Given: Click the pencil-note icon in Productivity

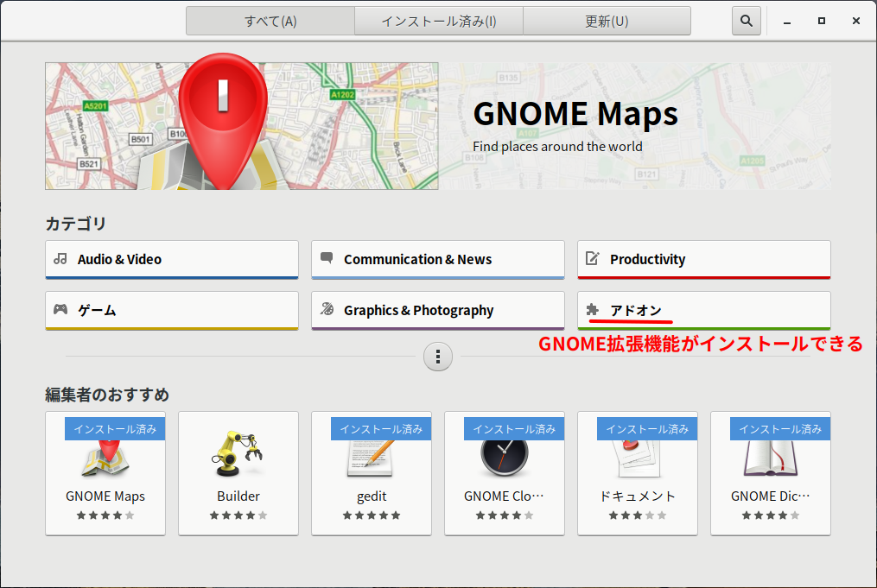Looking at the screenshot, I should 593,258.
